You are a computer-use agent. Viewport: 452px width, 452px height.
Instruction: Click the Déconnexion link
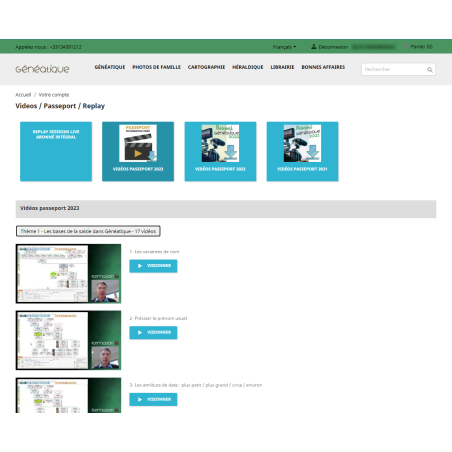click(x=333, y=47)
